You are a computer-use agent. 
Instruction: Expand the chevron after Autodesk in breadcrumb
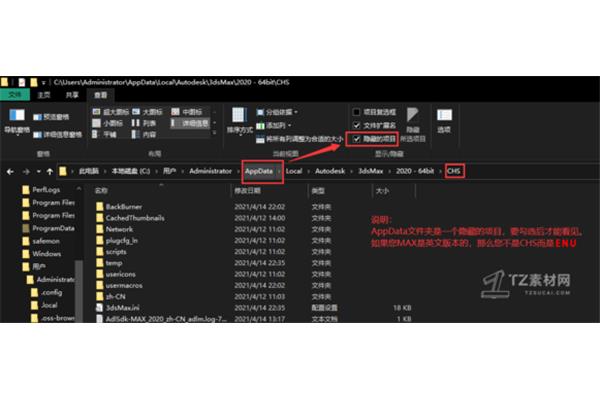click(351, 171)
